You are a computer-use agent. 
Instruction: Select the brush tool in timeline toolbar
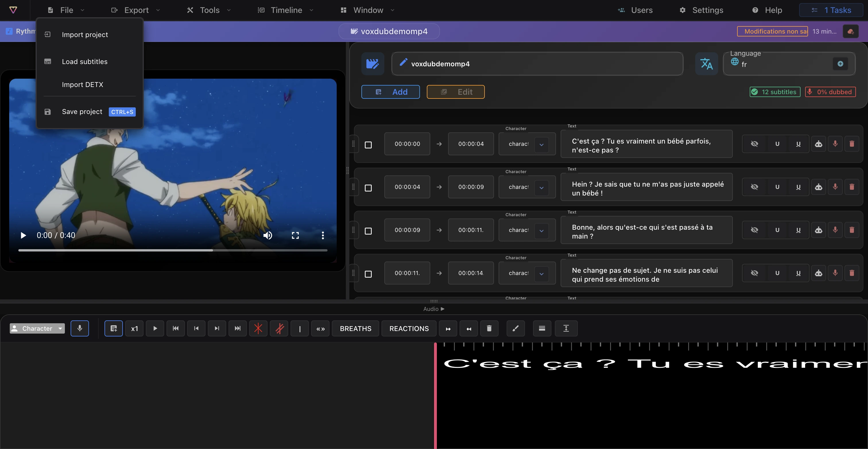(516, 328)
